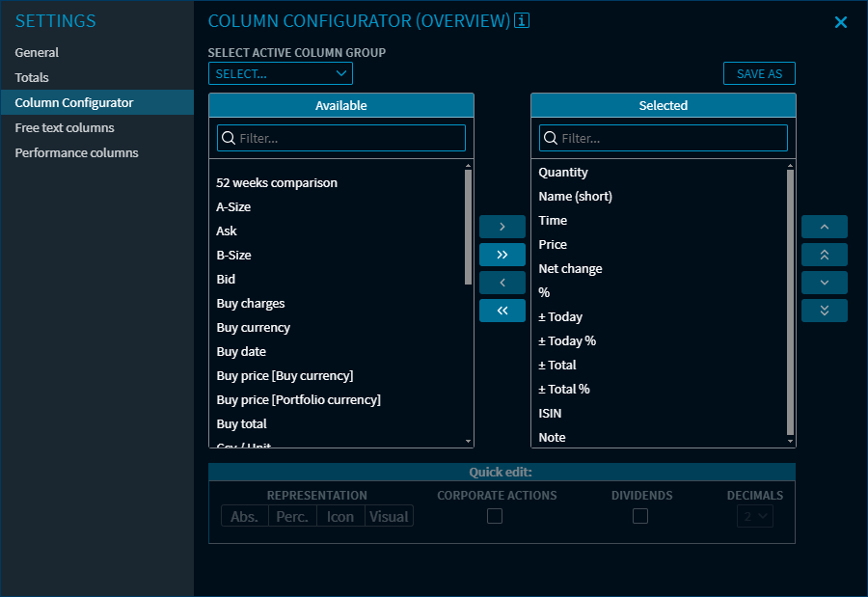Move selected column right with single arrow
Viewport: 868px width, 597px height.
click(x=502, y=226)
